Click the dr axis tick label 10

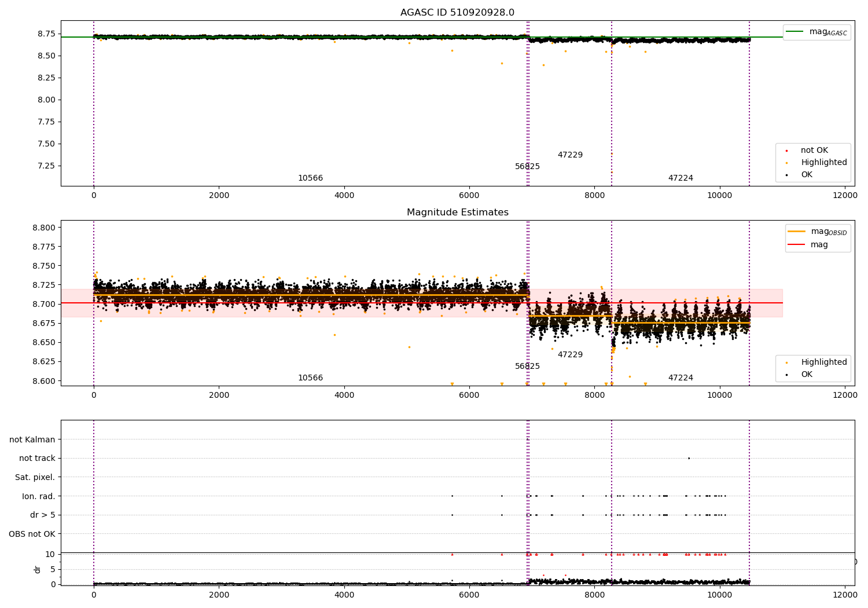(x=50, y=555)
